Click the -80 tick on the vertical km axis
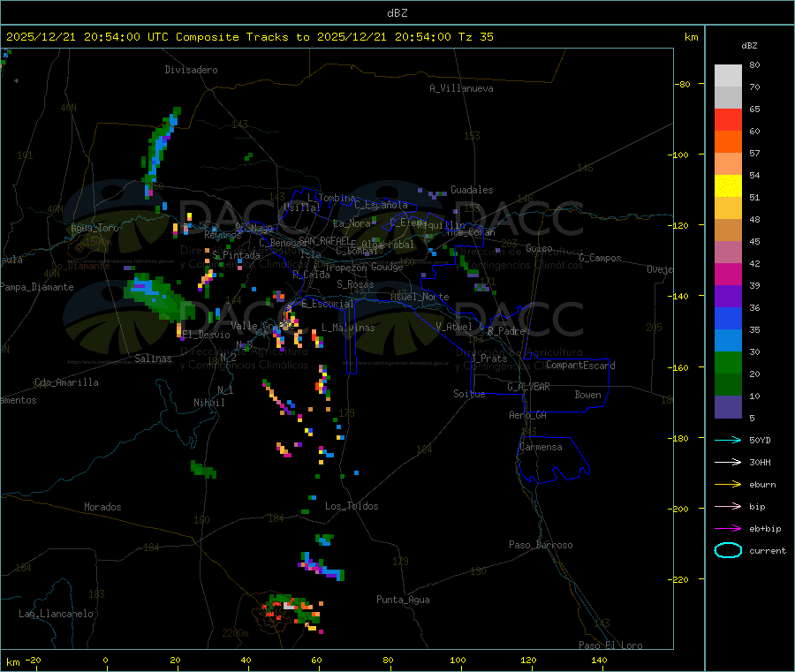Screen dimensions: 795x672 [x=683, y=84]
